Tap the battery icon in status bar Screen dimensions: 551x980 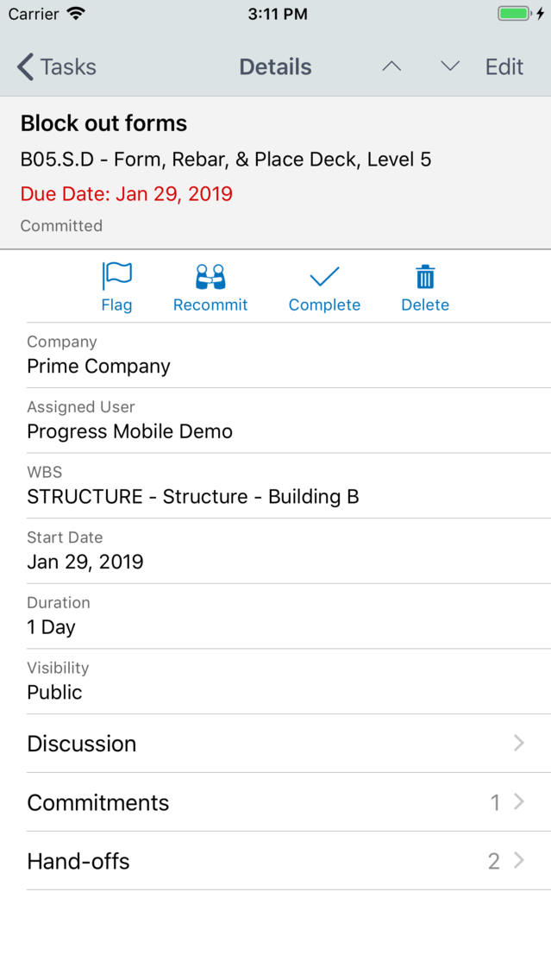(514, 14)
